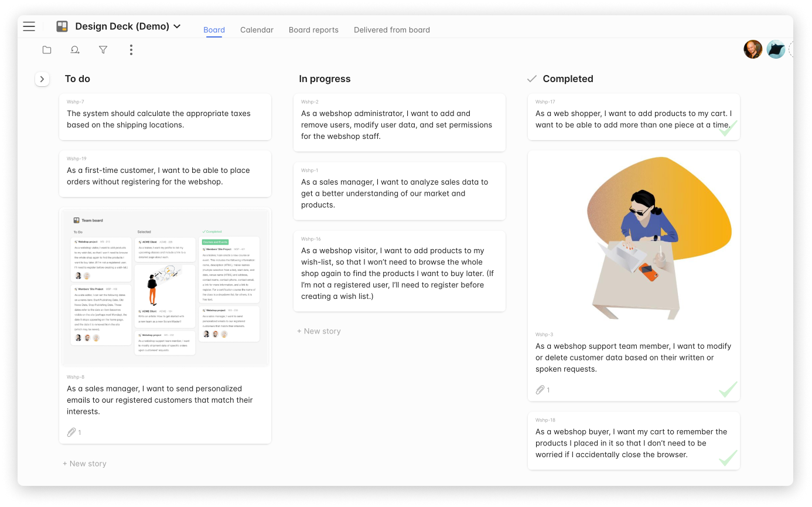This screenshot has height=507, width=812.
Task: Click the sprint cycle icon in toolbar
Action: [x=75, y=50]
